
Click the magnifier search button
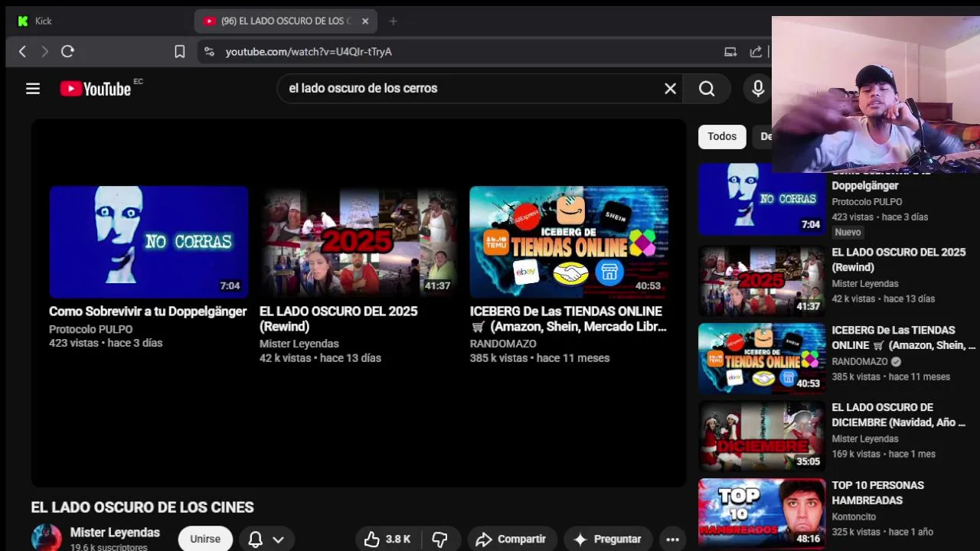(x=707, y=89)
